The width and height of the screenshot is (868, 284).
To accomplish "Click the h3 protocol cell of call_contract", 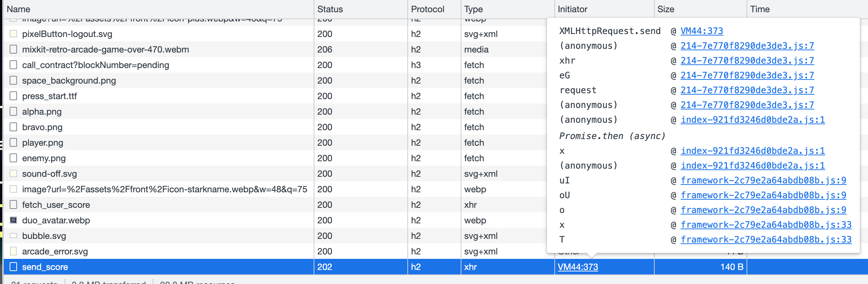I will pos(416,65).
